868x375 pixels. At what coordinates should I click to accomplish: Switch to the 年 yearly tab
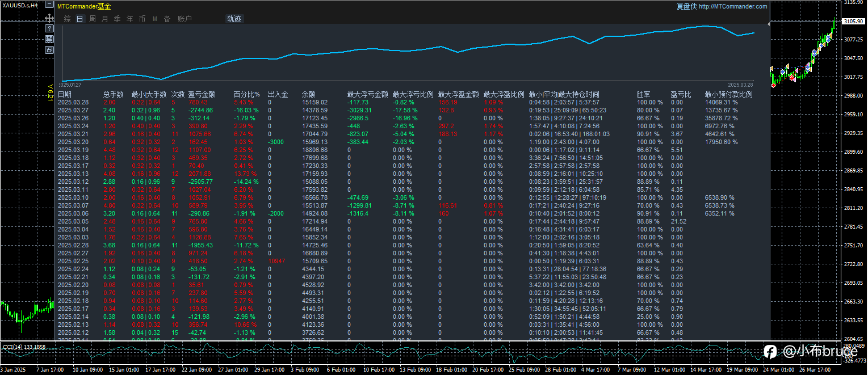130,19
